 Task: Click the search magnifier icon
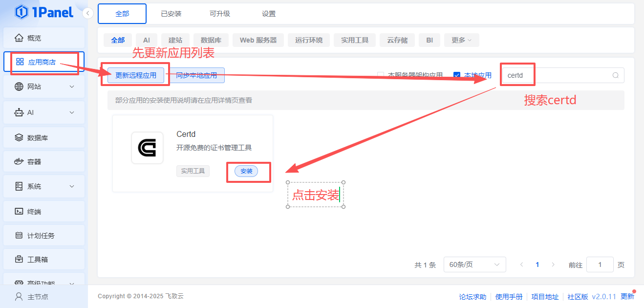coord(616,75)
